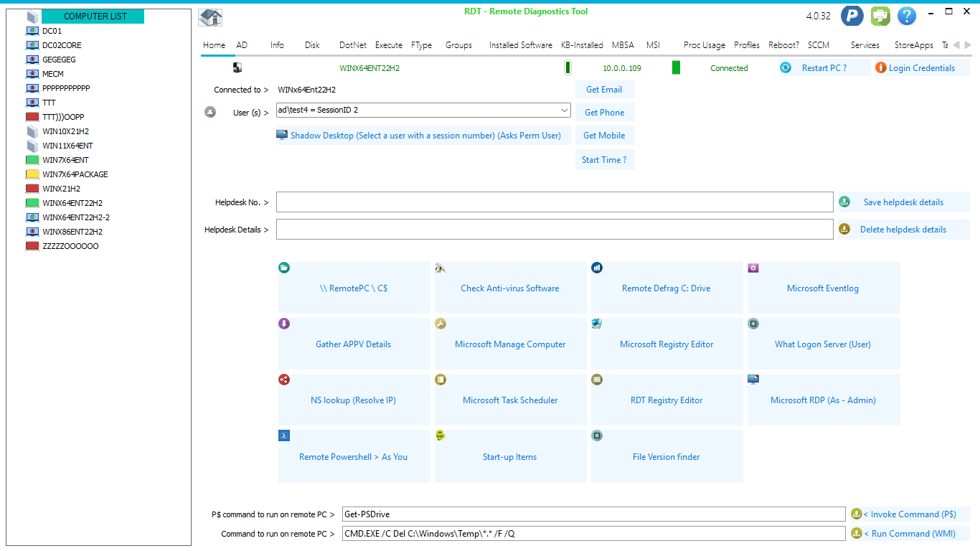Click the Delete helpdesk details icon

pyautogui.click(x=844, y=229)
